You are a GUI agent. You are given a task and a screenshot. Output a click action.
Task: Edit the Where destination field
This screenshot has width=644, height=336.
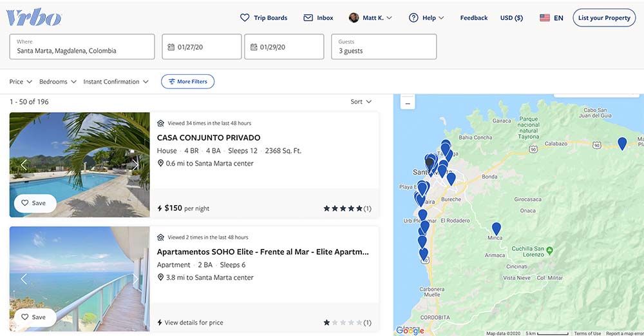point(82,46)
